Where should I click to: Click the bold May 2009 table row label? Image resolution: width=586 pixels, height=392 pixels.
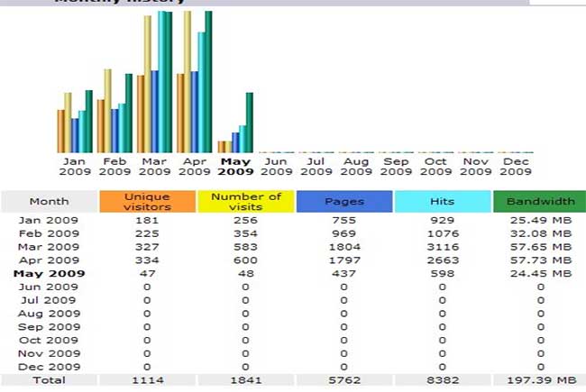49,273
